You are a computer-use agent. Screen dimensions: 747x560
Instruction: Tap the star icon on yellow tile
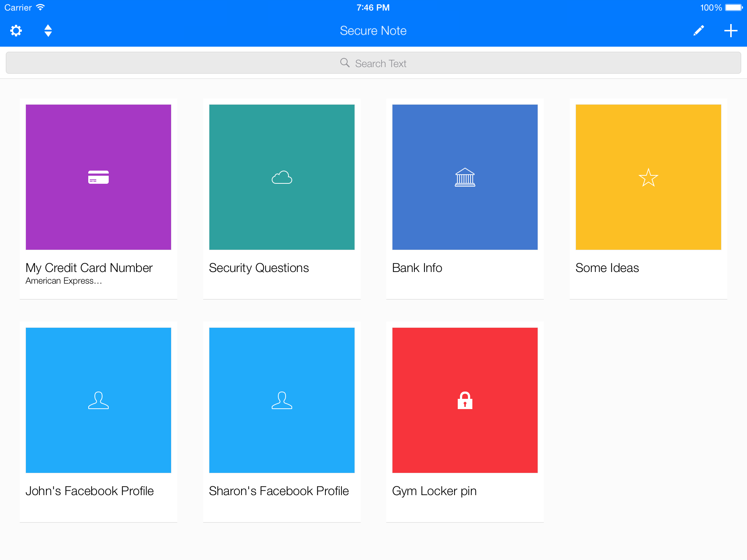point(649,177)
